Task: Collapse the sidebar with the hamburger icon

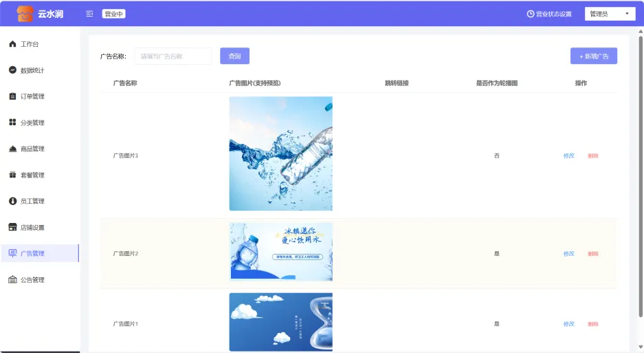Action: 89,14
